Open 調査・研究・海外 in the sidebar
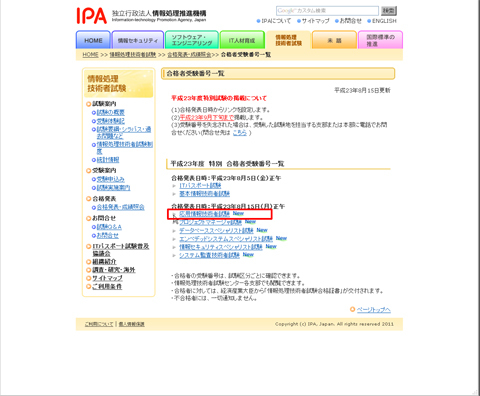Viewport: 480px width, 396px height. point(114,270)
